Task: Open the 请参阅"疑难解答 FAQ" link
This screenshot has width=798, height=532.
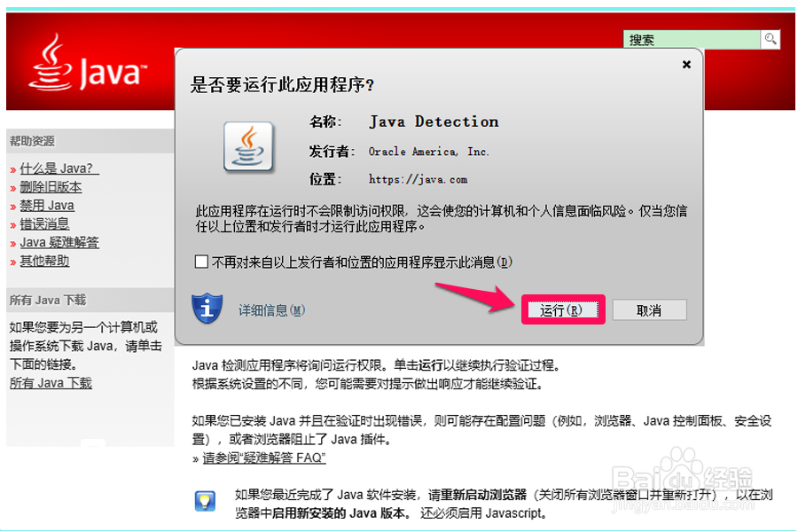Action: coord(263,458)
